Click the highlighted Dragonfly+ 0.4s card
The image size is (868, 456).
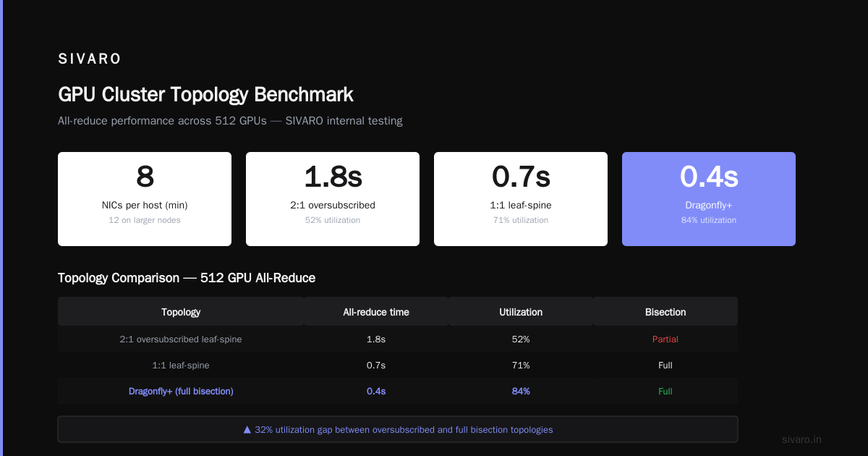click(x=709, y=199)
